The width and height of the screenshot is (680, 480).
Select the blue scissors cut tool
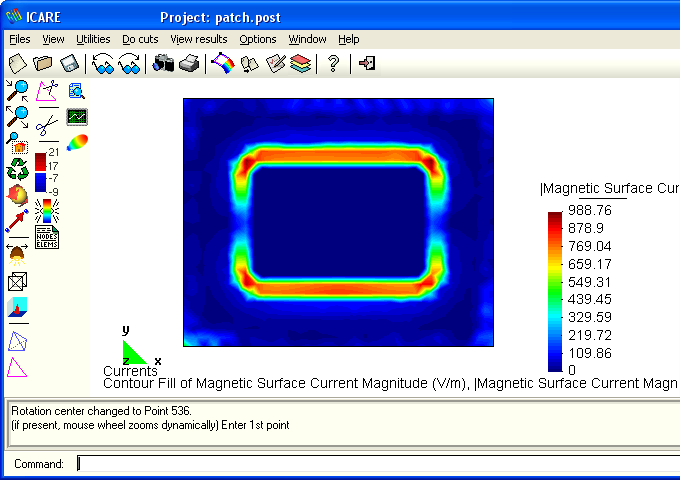[47, 125]
